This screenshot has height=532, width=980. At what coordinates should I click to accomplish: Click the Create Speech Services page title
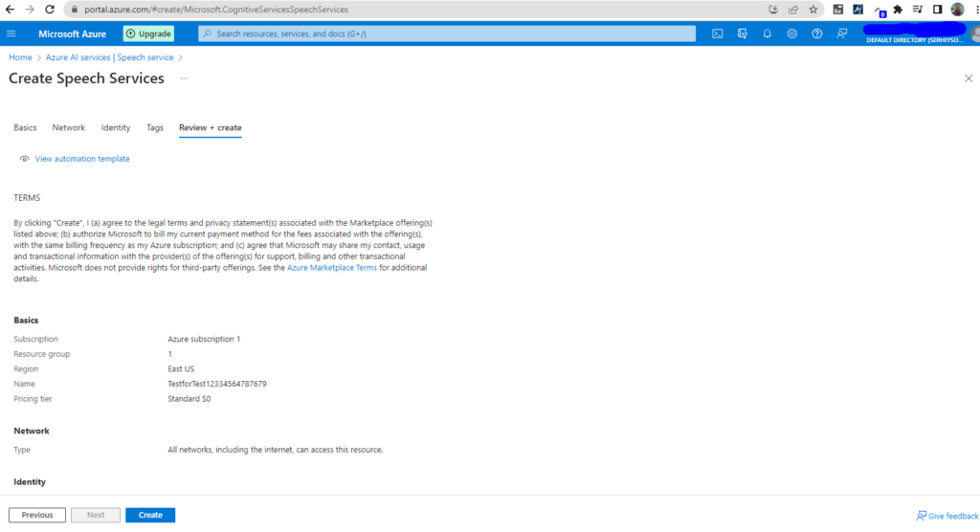(86, 78)
